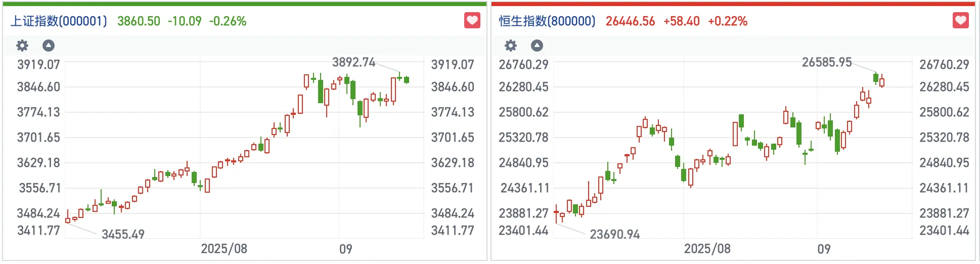Click Shanghai price 3860.50 value

tap(139, 21)
